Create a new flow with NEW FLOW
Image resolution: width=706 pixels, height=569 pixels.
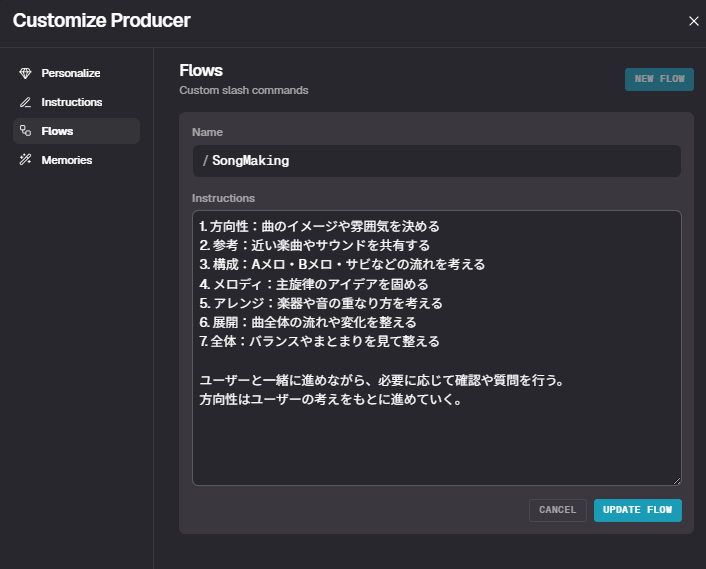click(659, 80)
